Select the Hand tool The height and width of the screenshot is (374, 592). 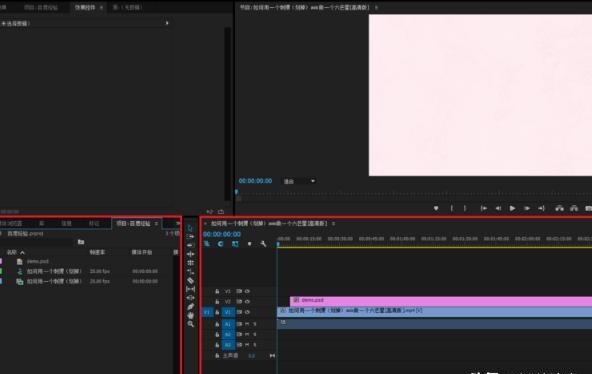(x=190, y=315)
